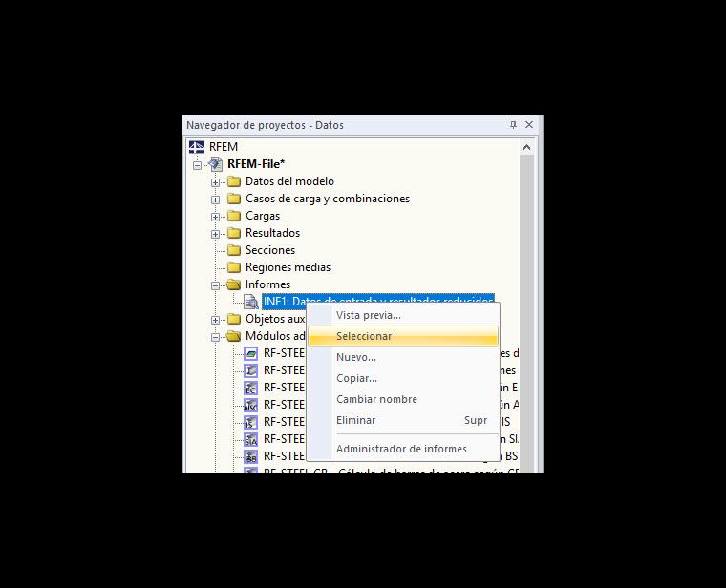Viewport: 726px width, 588px height.
Task: Click the scroll up arrow of navigator
Action: pyautogui.click(x=526, y=148)
